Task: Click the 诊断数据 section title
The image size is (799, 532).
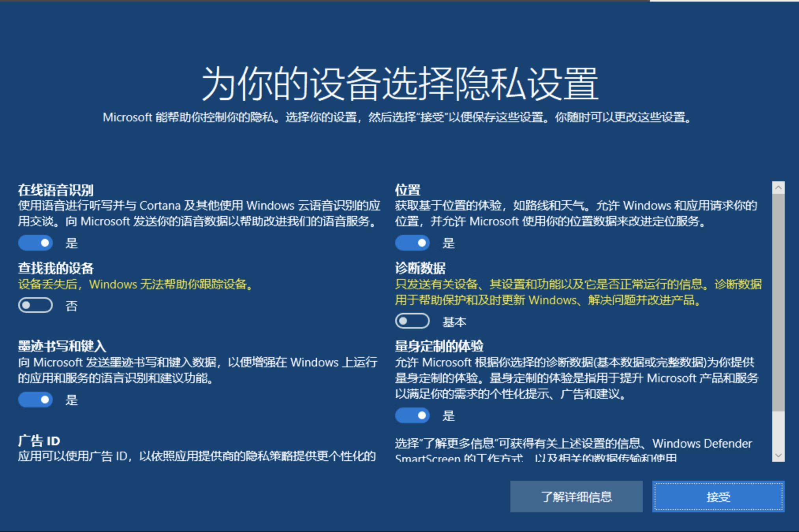Action: [x=422, y=268]
